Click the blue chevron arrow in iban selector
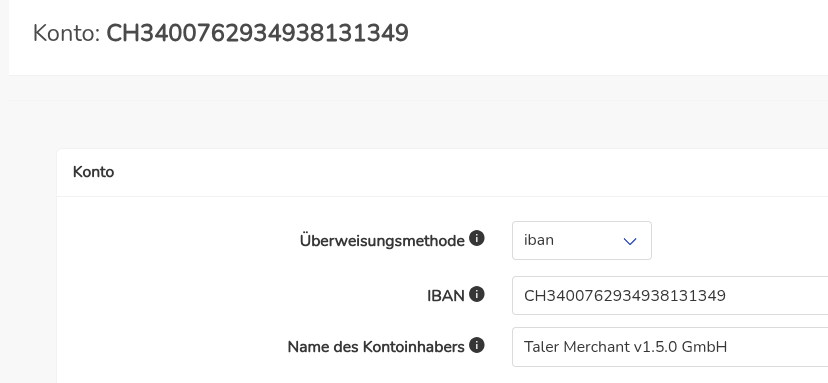Screen dimensions: 828x383 pyautogui.click(x=629, y=241)
